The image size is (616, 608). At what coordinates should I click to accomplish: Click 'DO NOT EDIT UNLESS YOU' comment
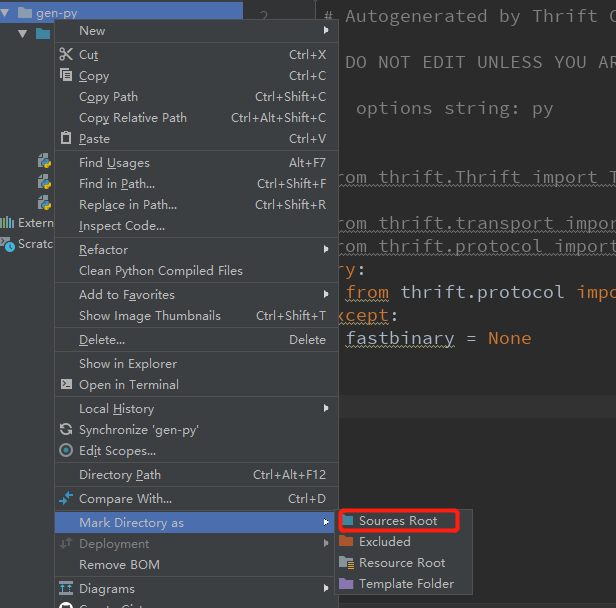tap(466, 62)
